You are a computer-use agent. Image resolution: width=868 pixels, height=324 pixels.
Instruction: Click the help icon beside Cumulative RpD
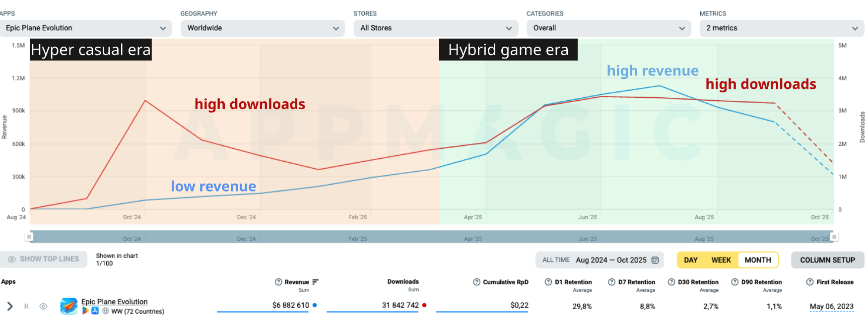tap(476, 282)
